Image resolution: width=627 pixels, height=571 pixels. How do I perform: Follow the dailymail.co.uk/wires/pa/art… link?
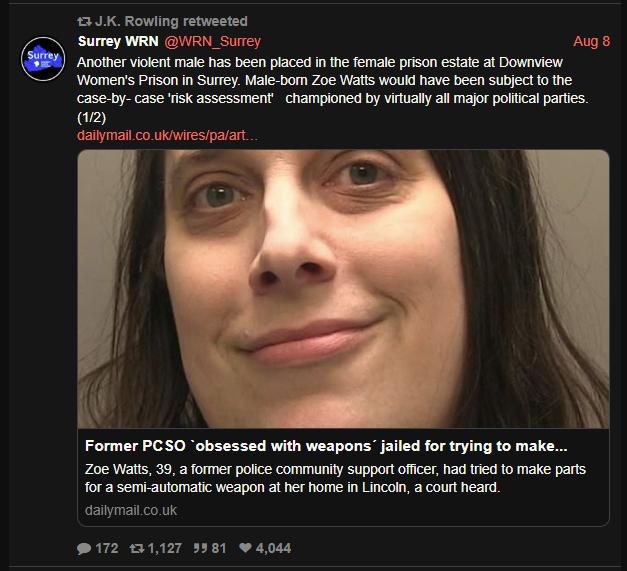pyautogui.click(x=167, y=136)
